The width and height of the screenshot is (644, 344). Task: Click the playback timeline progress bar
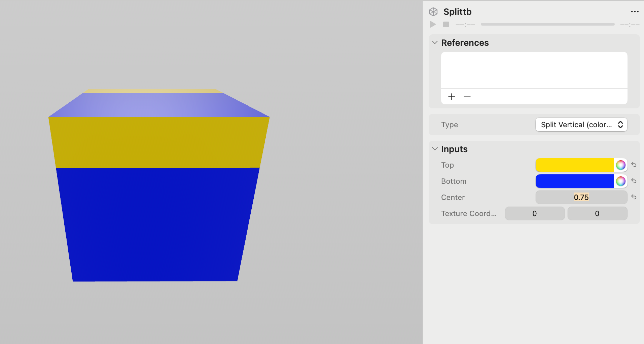pos(547,25)
